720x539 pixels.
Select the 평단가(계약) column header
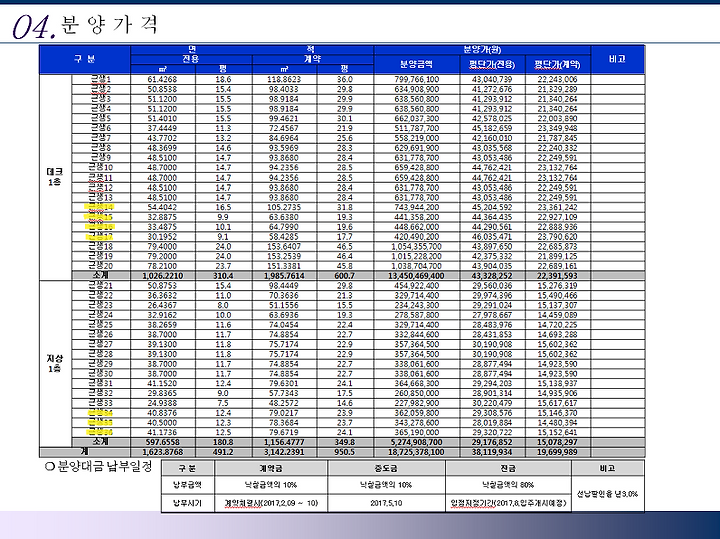click(557, 65)
